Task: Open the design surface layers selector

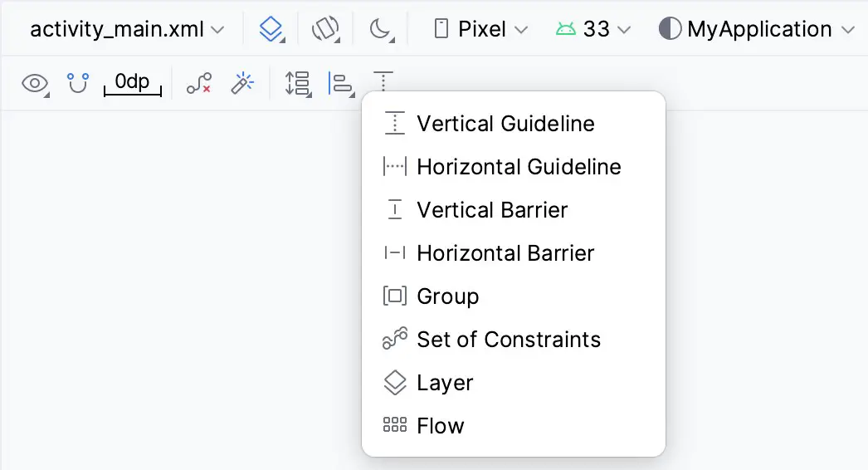Action: pyautogui.click(x=271, y=29)
